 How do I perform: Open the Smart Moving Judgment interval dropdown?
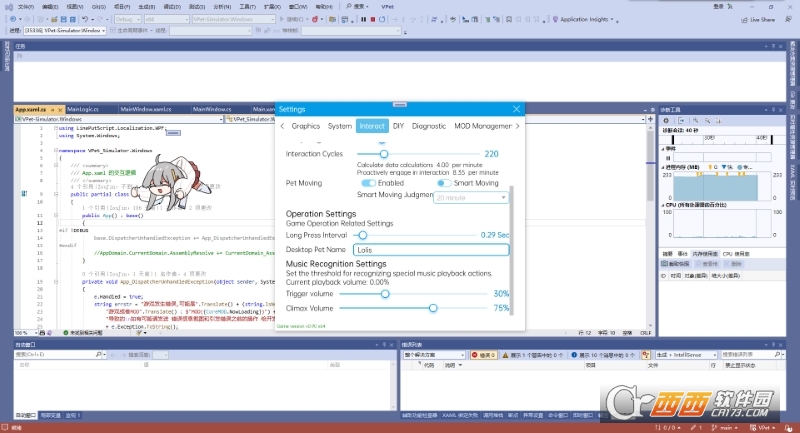coord(470,197)
